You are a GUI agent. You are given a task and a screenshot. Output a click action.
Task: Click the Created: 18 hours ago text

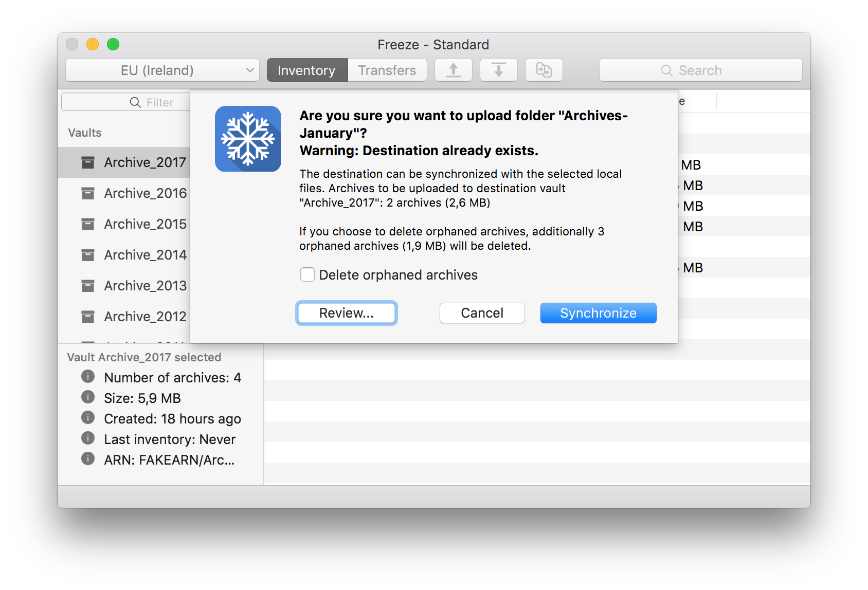172,419
